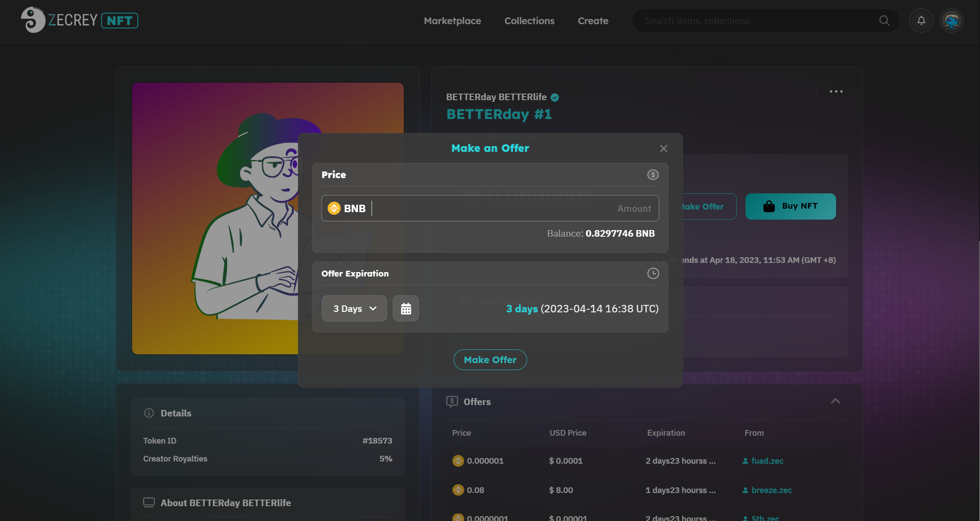Open the Create menu item
This screenshot has width=980, height=521.
tap(593, 21)
